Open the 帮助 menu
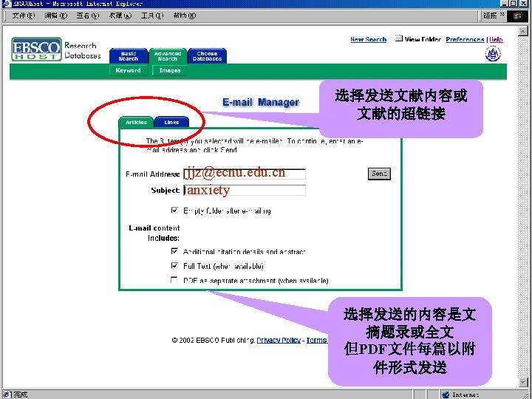The height and width of the screenshot is (399, 532). coord(184,16)
